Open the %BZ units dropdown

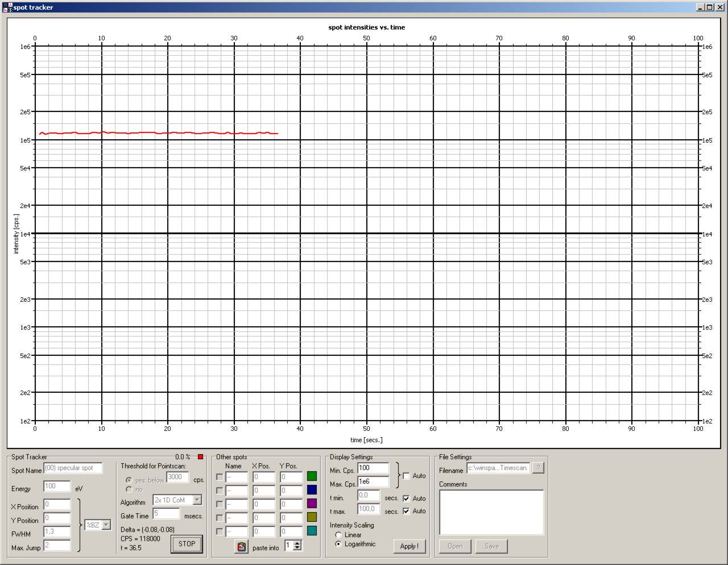[x=106, y=525]
